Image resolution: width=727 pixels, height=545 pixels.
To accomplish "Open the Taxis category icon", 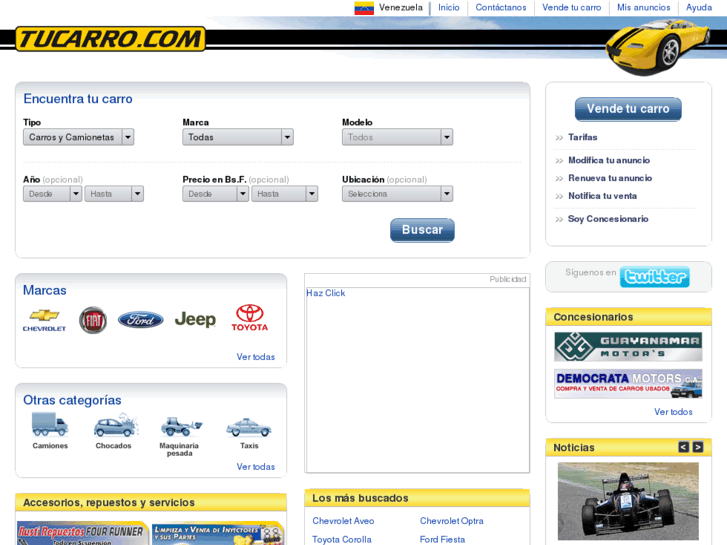I will point(249,427).
